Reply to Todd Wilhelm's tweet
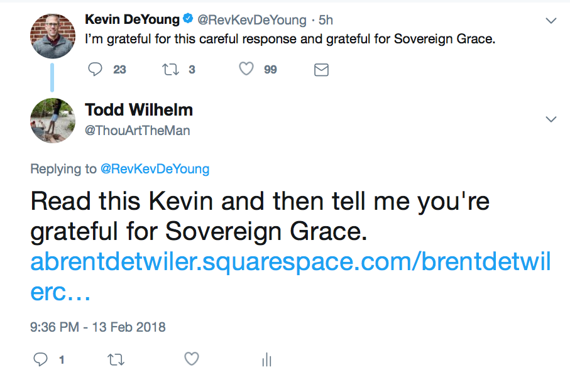Image resolution: width=570 pixels, height=392 pixels. pyautogui.click(x=40, y=359)
